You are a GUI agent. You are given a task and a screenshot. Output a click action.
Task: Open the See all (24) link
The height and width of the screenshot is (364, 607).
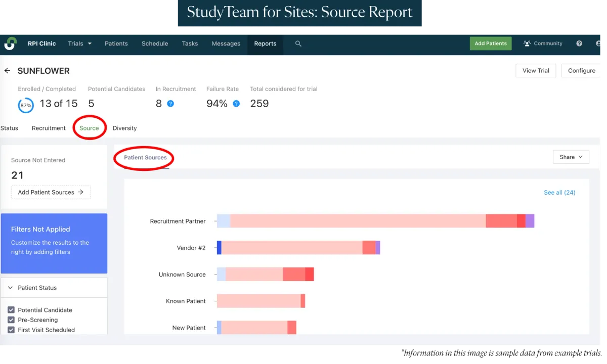559,192
